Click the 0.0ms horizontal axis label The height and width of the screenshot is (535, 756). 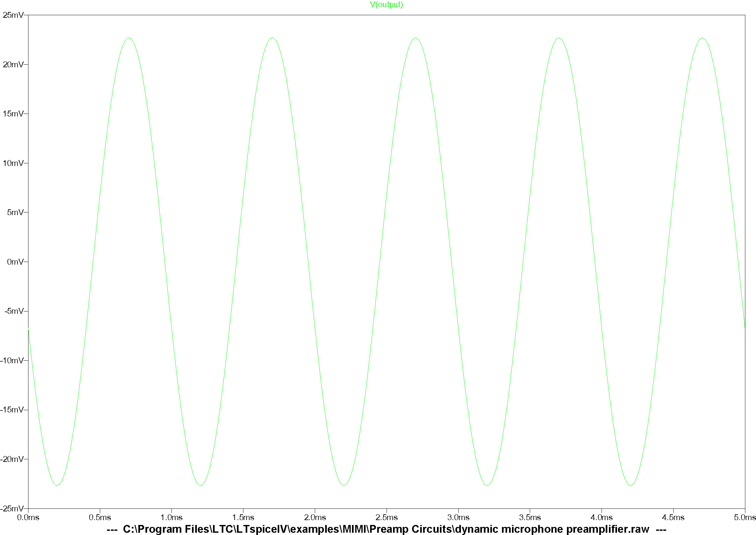(28, 518)
